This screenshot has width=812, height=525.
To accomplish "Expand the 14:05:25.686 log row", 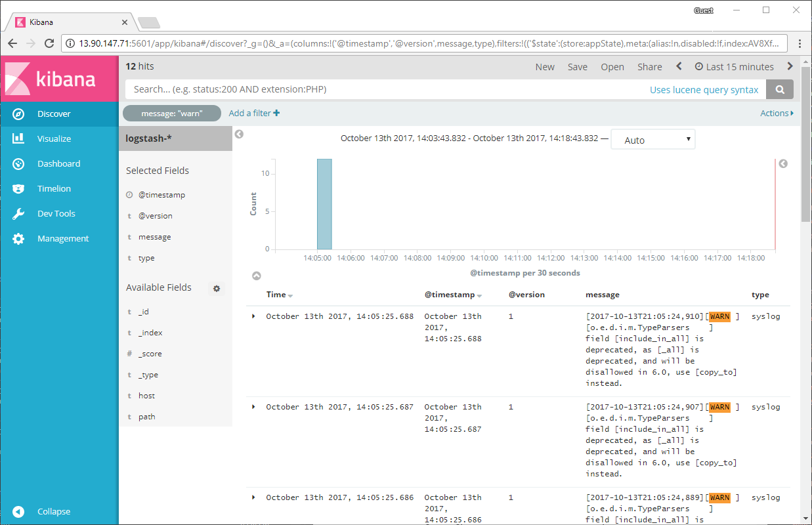I will [x=254, y=497].
